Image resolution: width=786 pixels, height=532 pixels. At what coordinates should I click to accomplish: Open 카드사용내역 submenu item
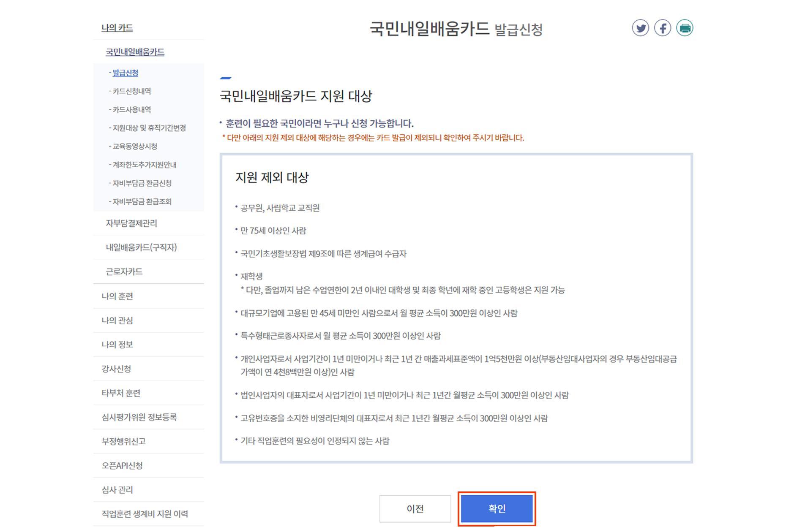[131, 109]
